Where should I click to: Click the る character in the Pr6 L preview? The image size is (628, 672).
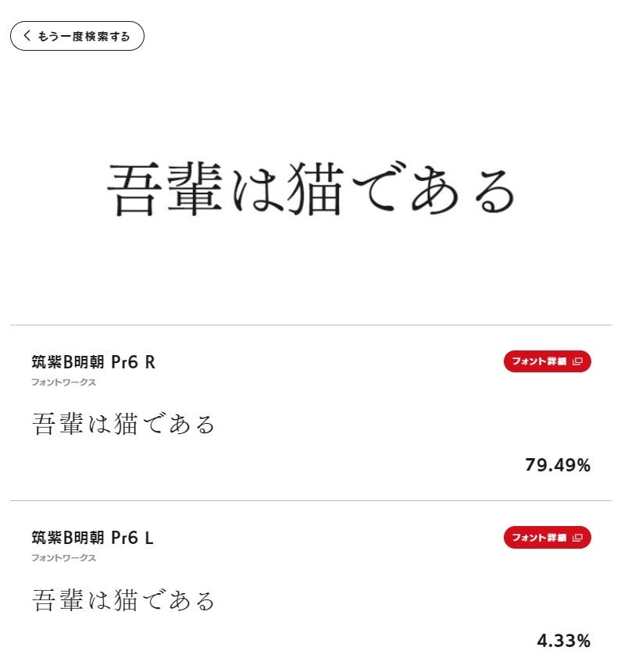tap(205, 601)
